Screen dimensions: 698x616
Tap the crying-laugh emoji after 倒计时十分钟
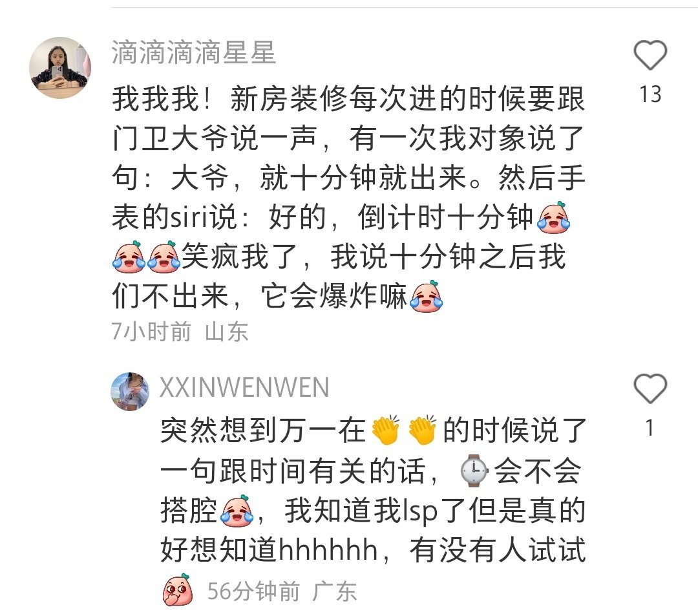tap(553, 217)
